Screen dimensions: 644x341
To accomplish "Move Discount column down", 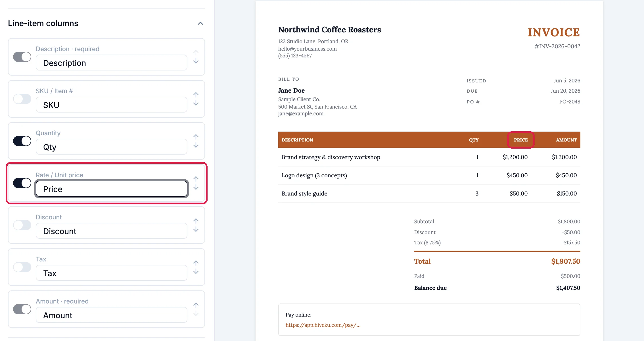I will 196,229.
